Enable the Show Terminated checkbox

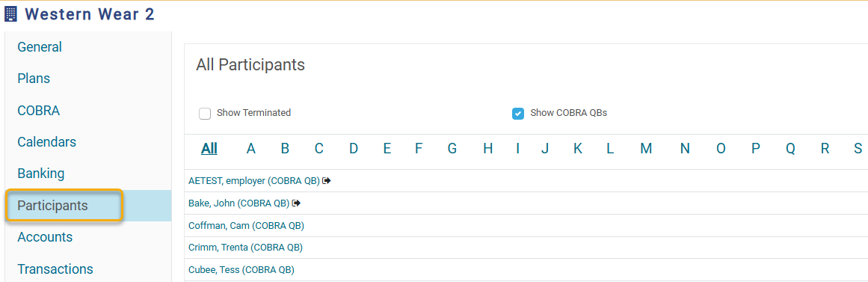[x=205, y=114]
